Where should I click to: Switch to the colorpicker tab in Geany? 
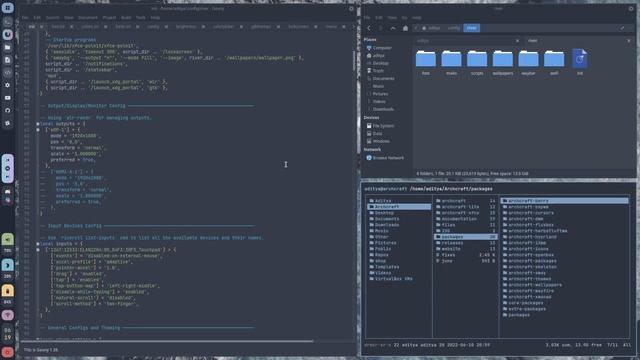pyautogui.click(x=223, y=27)
